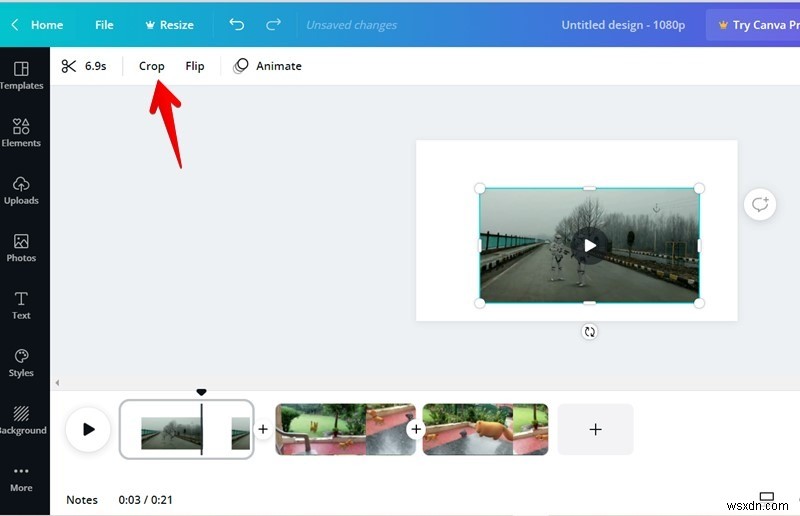This screenshot has height=516, width=800.
Task: Click Try Canva Pro button
Action: [753, 24]
